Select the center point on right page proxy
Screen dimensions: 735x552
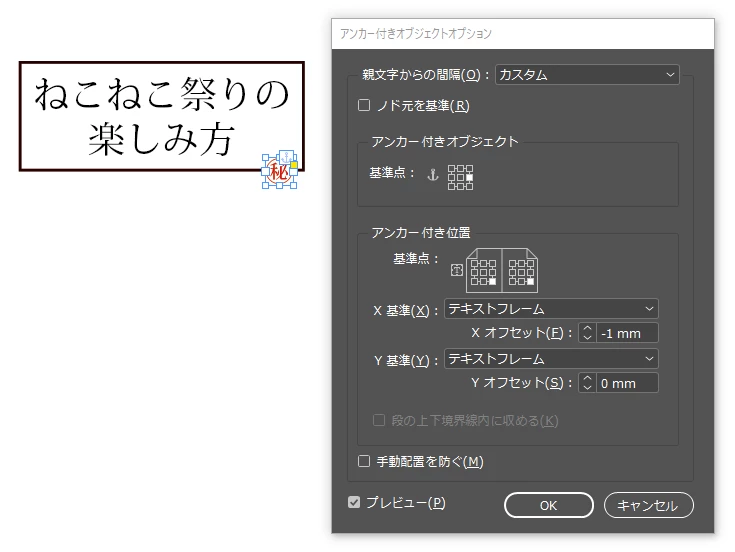coord(521,272)
